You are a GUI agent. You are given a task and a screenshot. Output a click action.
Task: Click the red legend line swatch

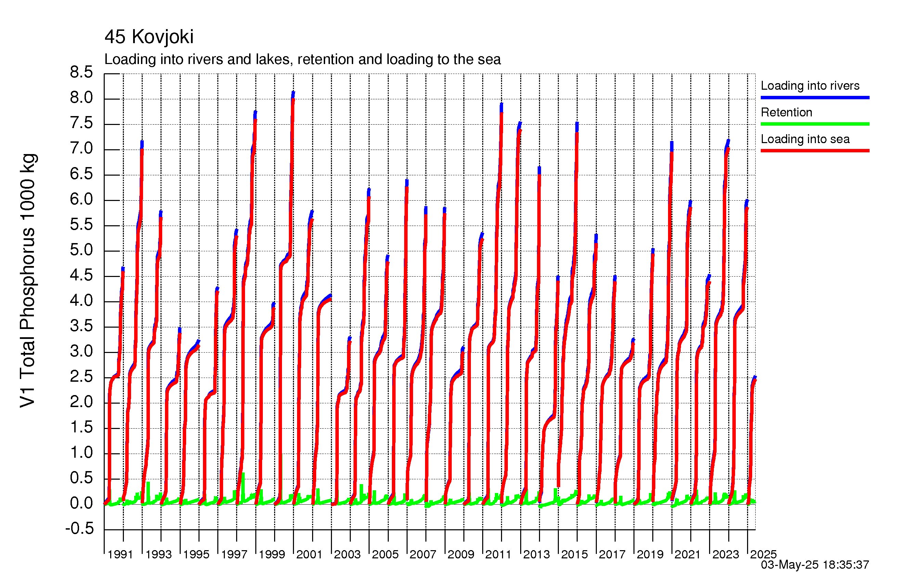815,151
